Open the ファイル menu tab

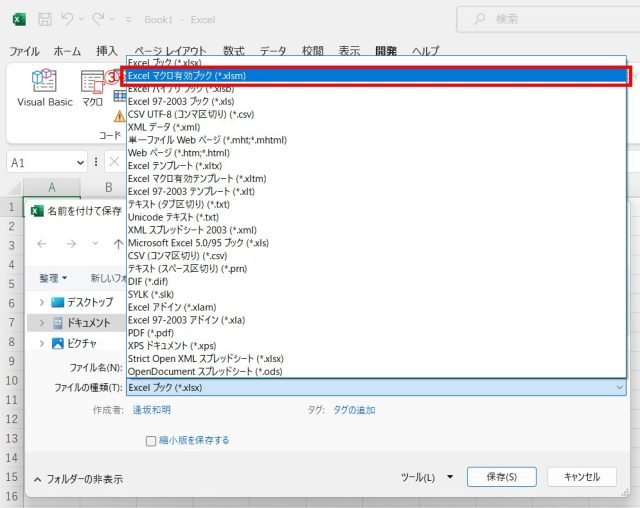[24, 51]
